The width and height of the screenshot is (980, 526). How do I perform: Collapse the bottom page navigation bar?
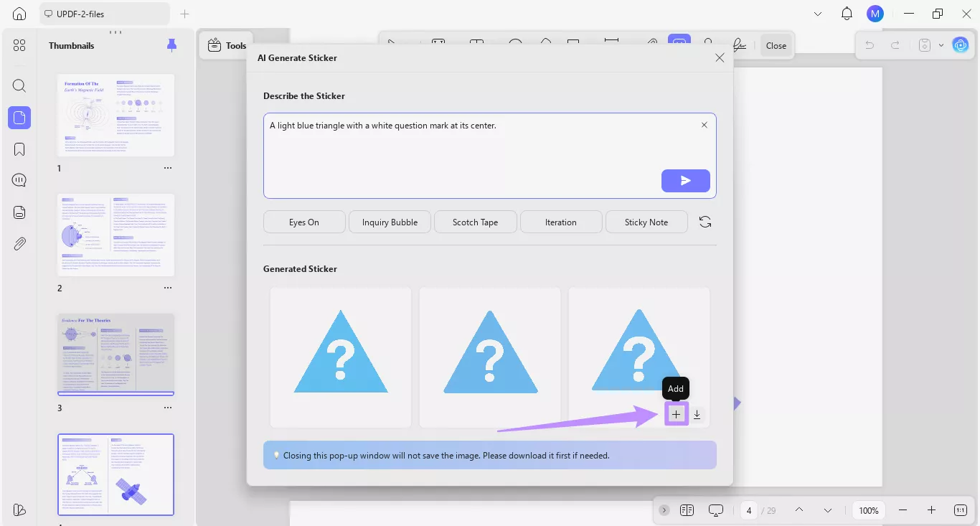pos(664,510)
